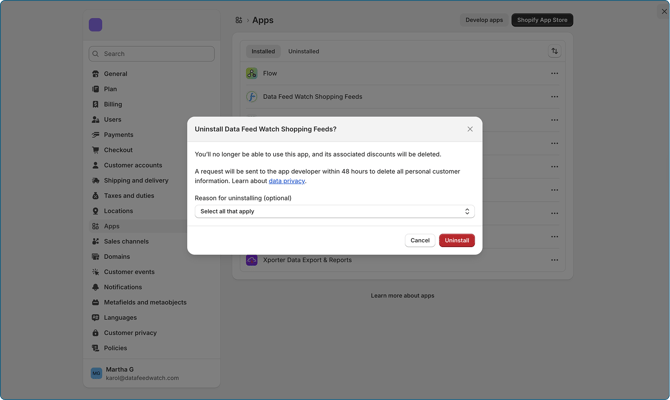Image resolution: width=670 pixels, height=400 pixels.
Task: Click Learn more about apps link
Action: (402, 296)
